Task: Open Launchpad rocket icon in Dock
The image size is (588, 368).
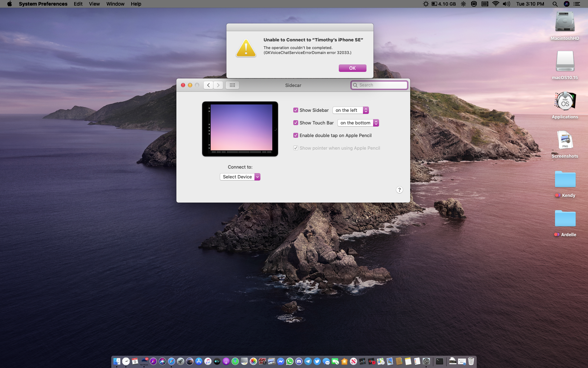Action: pyautogui.click(x=181, y=361)
